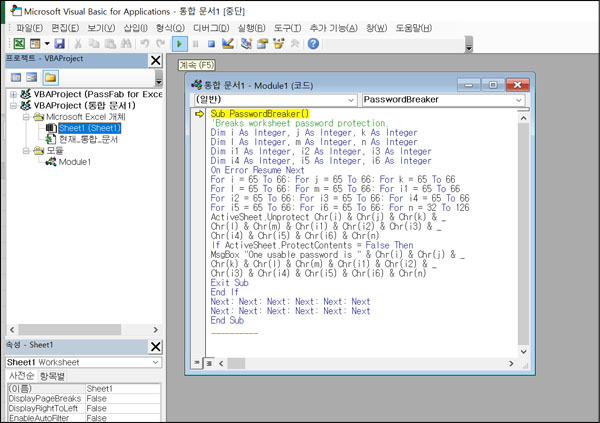600x423 pixels.
Task: Open the (일반) object dropdown
Action: (350, 100)
